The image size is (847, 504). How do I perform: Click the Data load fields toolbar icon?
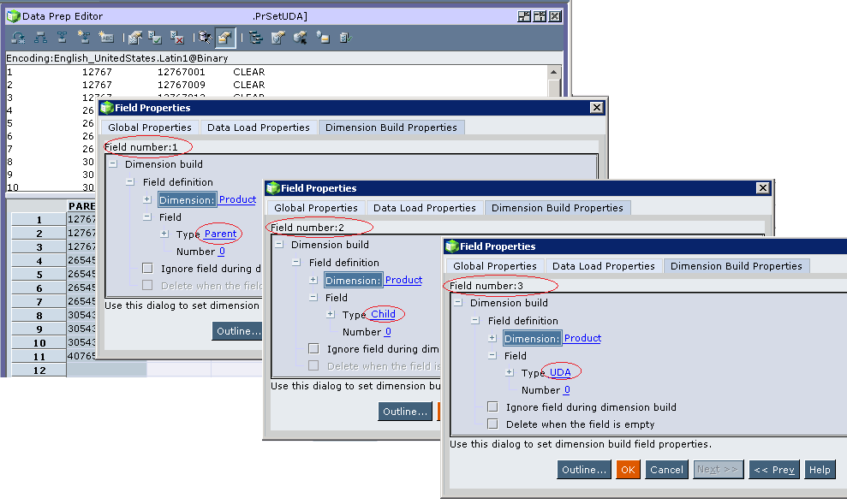[205, 38]
